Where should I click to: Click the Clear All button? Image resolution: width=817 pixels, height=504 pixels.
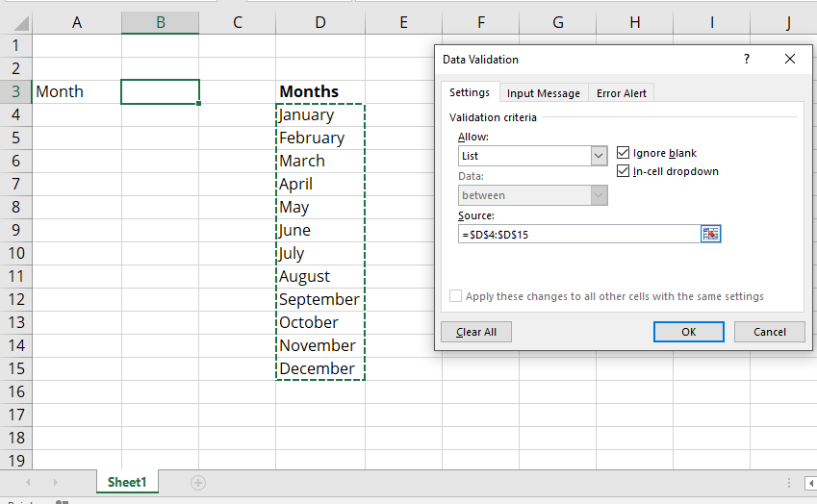click(476, 332)
